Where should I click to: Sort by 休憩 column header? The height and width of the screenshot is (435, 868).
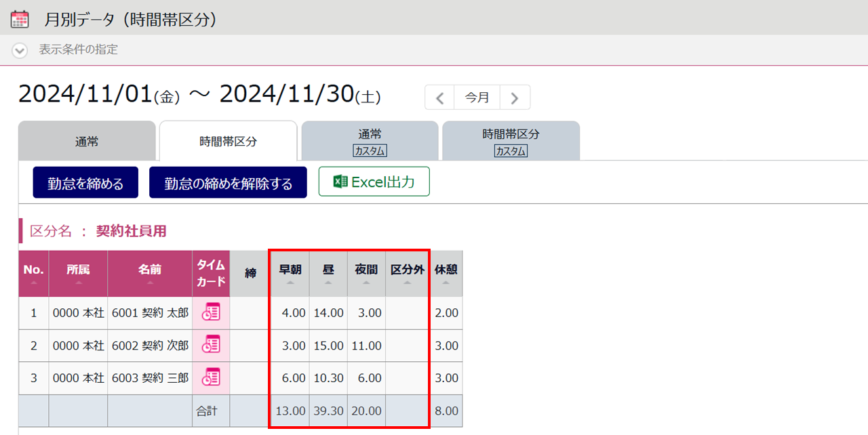click(x=446, y=274)
